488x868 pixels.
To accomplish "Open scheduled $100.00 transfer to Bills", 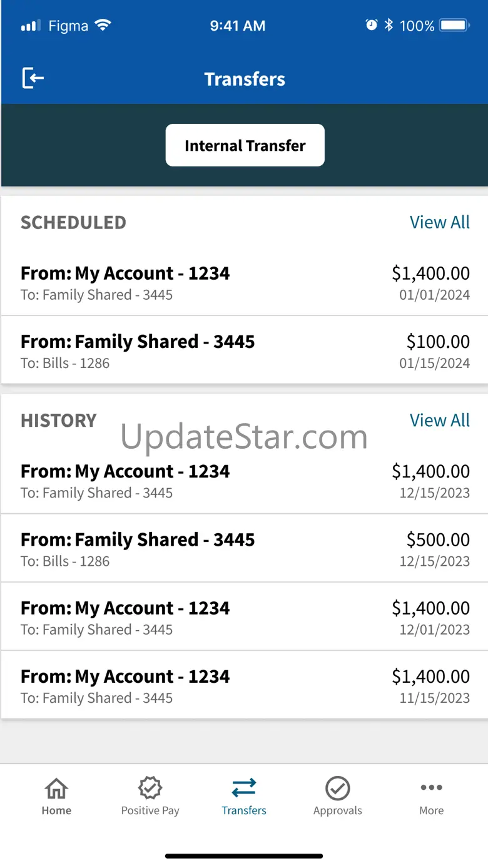I will click(244, 350).
